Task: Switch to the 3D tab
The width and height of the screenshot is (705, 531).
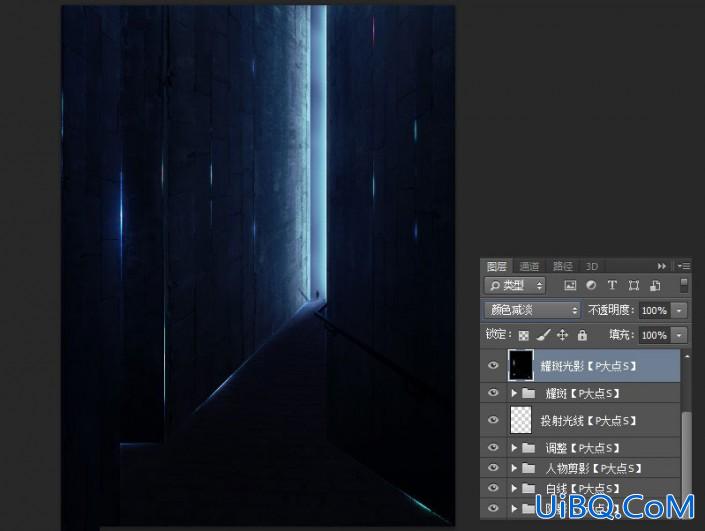Action: [592, 267]
